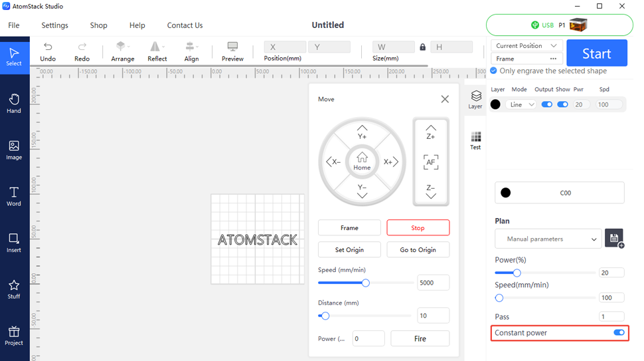
Task: Expand the Reflect toolbar dropdown
Action: click(163, 47)
